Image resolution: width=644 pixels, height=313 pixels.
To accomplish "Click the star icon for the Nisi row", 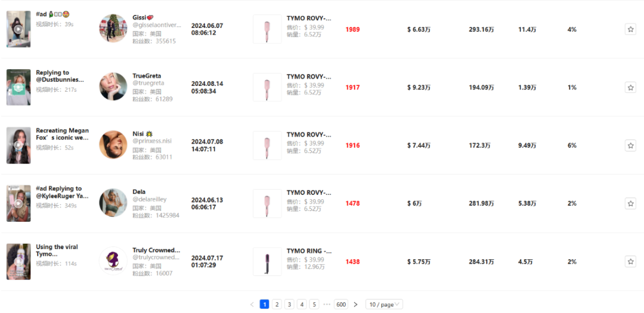I will pyautogui.click(x=630, y=145).
